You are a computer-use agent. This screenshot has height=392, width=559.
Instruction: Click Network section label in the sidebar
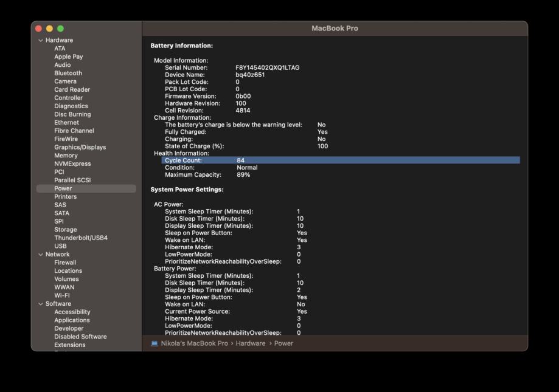pyautogui.click(x=57, y=254)
